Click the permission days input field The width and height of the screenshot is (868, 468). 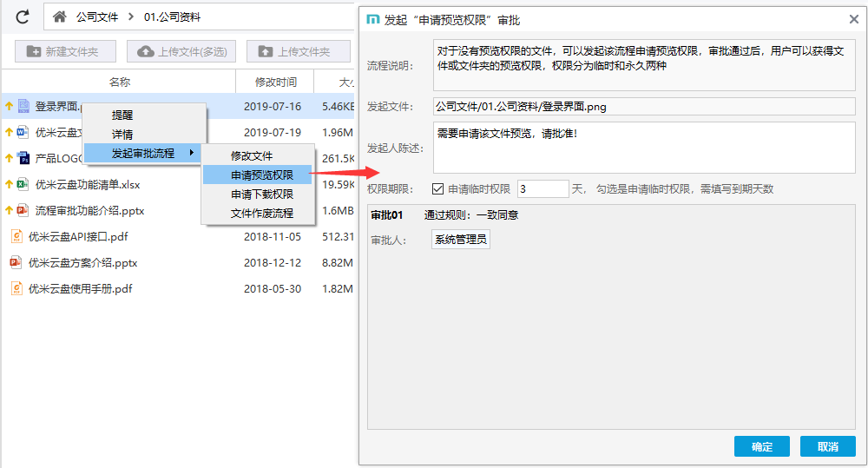pos(542,188)
